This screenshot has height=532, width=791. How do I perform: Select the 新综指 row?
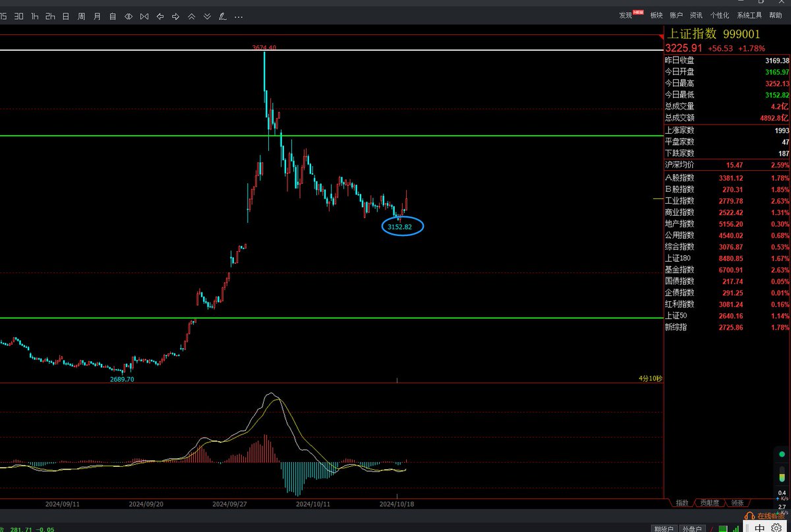tap(727, 327)
